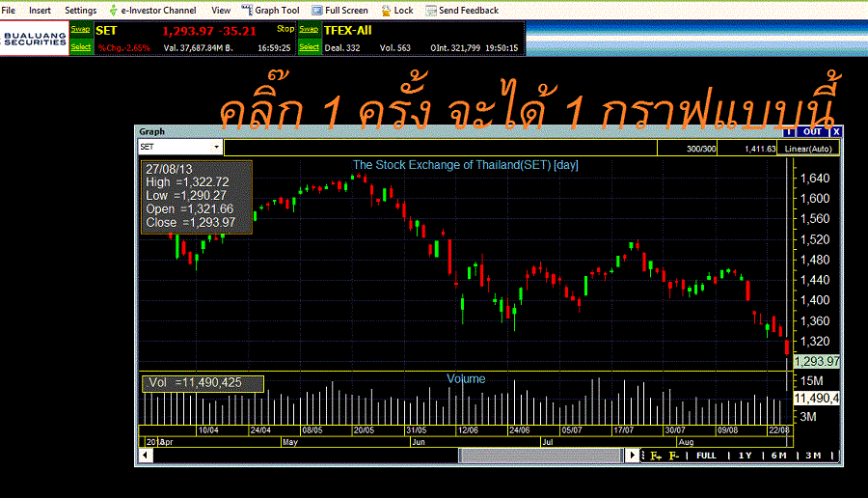Click the 1,411.63 value field
Viewport: 868px width, 498px height.
pos(747,149)
